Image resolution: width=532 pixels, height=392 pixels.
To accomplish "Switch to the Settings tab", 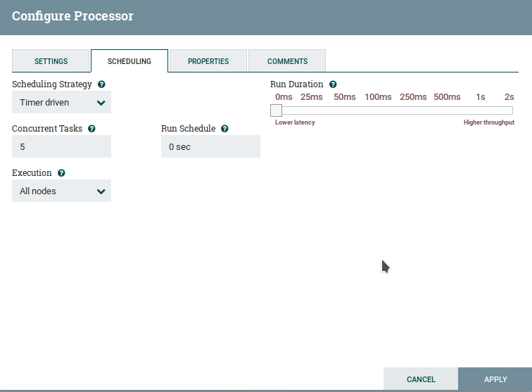I will pos(51,61).
